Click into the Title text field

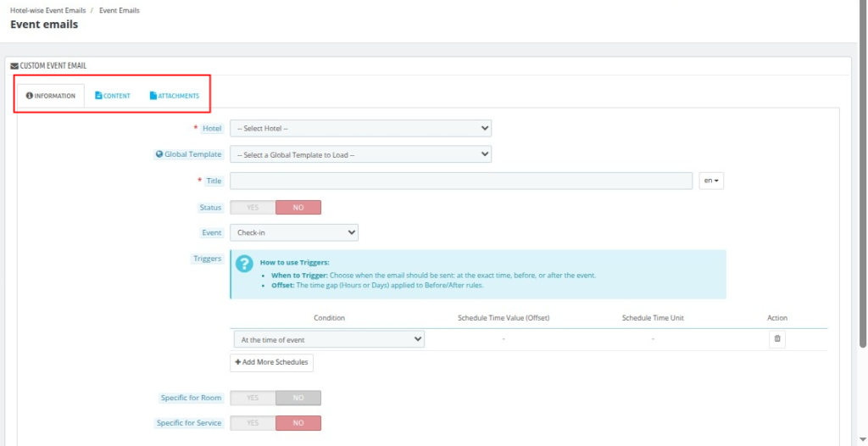pyautogui.click(x=461, y=181)
